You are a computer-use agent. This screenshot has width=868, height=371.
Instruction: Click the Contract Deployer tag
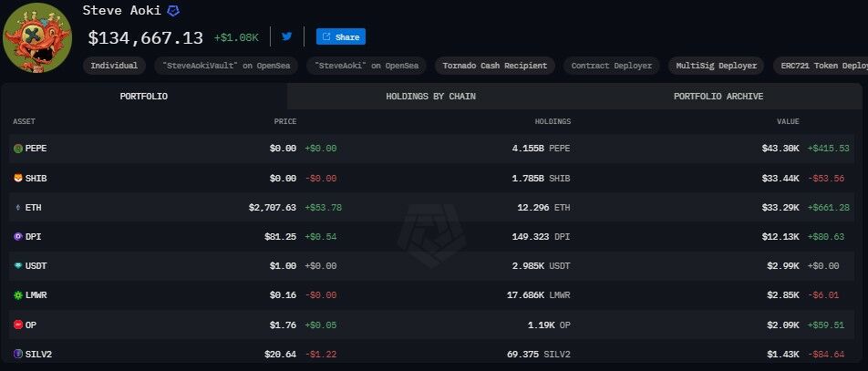pos(612,66)
